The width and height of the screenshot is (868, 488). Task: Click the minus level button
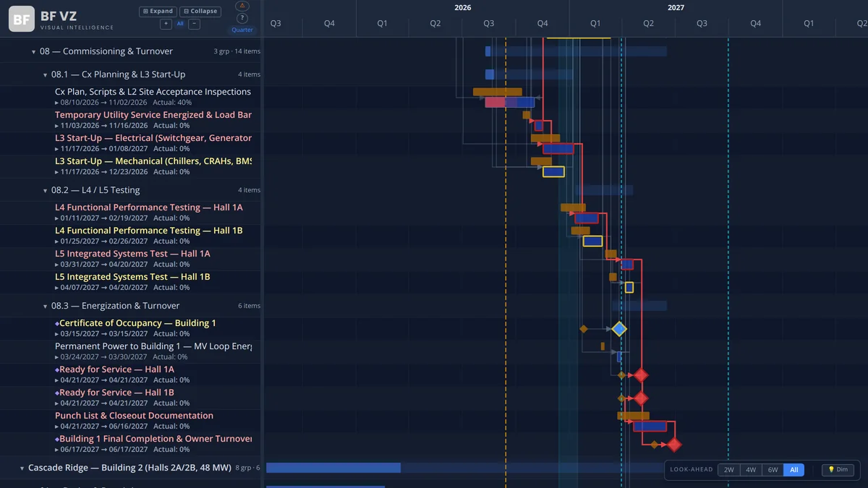pyautogui.click(x=194, y=24)
